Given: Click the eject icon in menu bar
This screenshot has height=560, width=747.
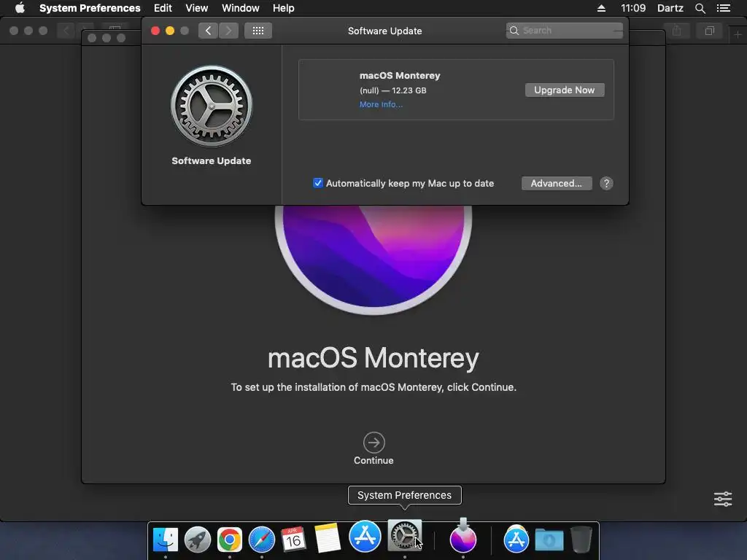Looking at the screenshot, I should point(601,8).
